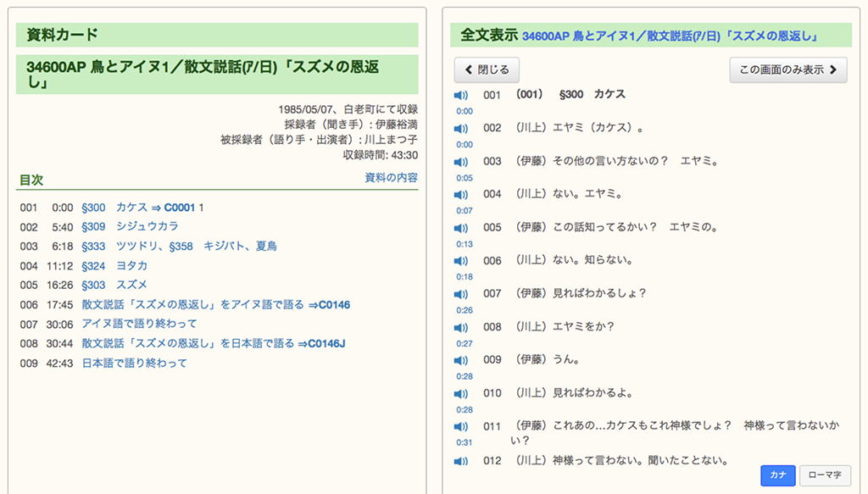Play audio for line 010 見ればわかるよ
868x494 pixels.
(x=461, y=394)
